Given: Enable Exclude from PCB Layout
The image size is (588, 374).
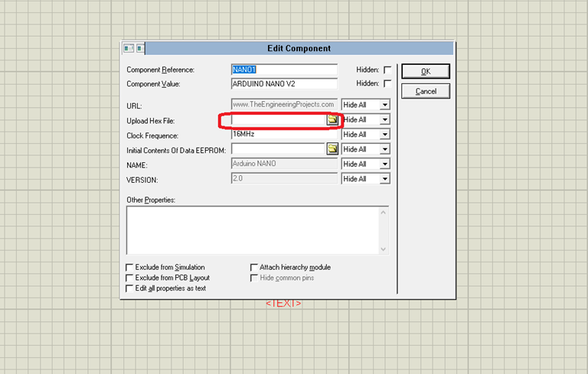Looking at the screenshot, I should coord(129,278).
